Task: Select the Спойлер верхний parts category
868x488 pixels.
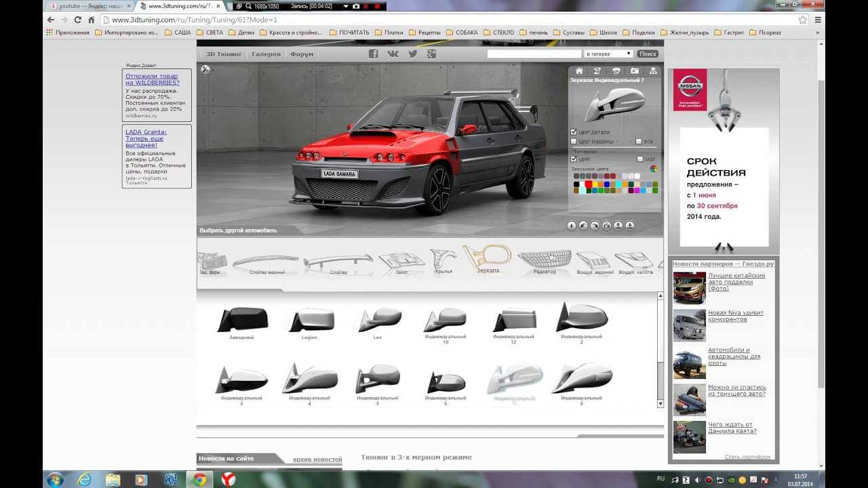Action: [266, 264]
